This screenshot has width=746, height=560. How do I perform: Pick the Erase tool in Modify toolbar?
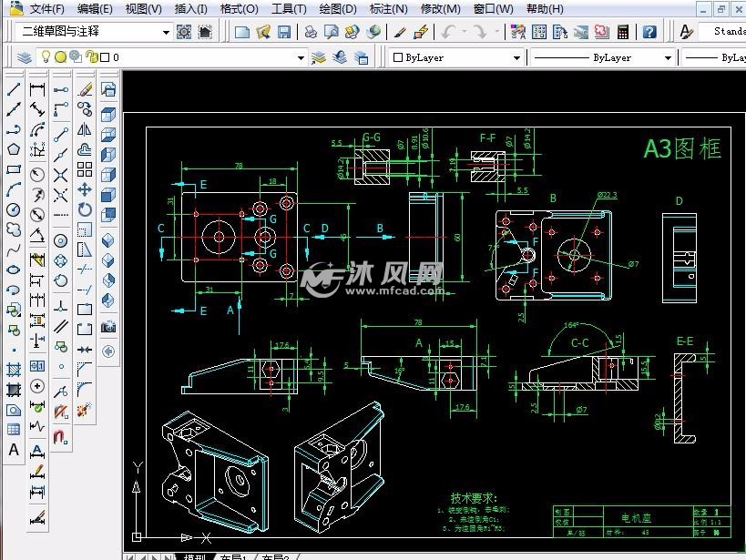(x=85, y=89)
